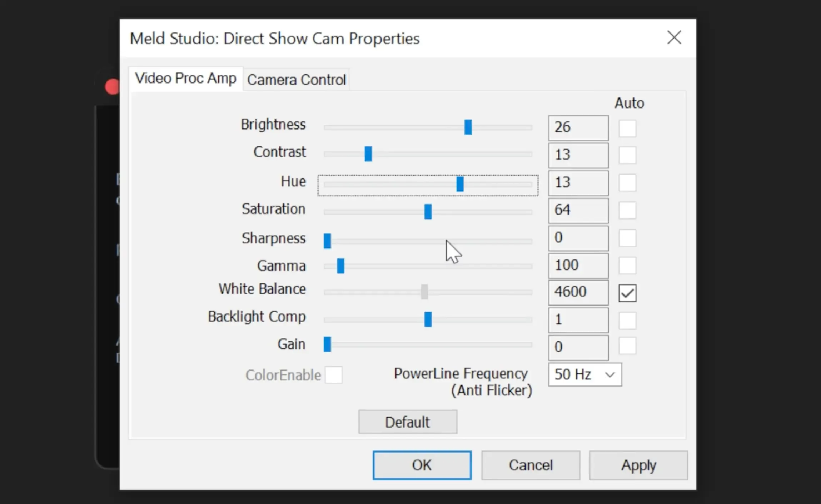Click Cancel to discard changes

click(x=530, y=465)
